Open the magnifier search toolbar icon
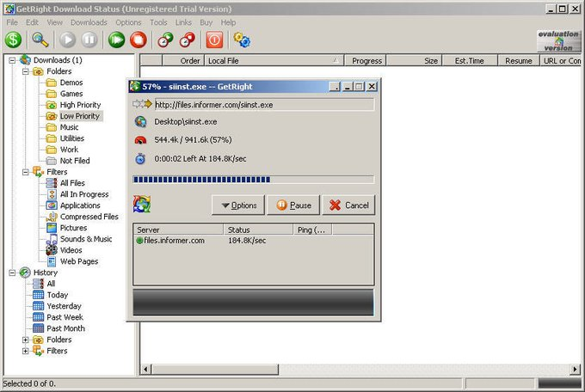Image resolution: width=585 pixels, height=392 pixels. point(40,40)
